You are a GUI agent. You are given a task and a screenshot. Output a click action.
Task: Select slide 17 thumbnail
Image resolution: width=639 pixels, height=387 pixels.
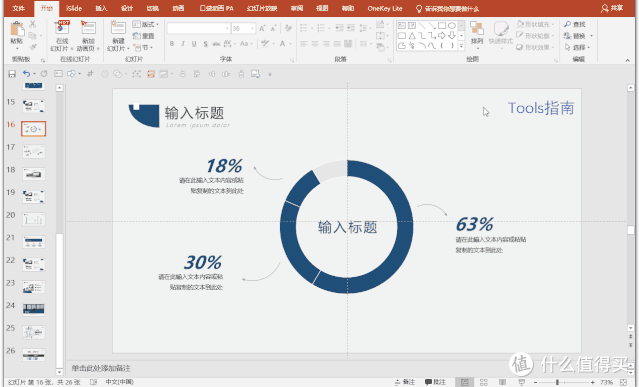(33, 152)
